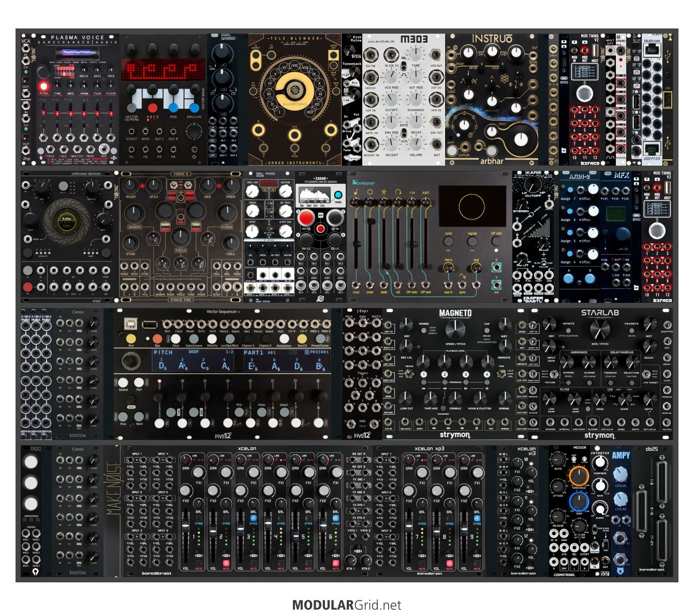Toggle channel 2 MUTE on xcelon
This screenshot has height=616, width=694.
[226, 562]
